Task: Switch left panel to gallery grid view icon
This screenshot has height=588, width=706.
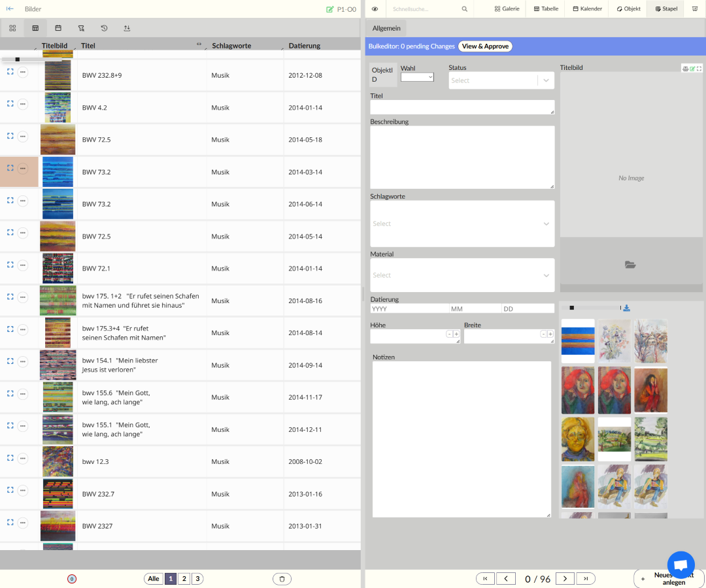Action: coord(12,28)
